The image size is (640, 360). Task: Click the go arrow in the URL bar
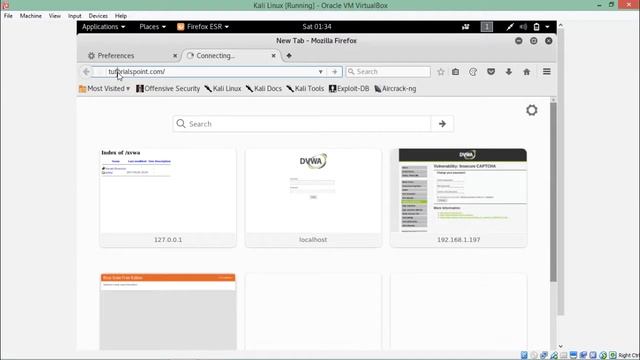pos(335,71)
